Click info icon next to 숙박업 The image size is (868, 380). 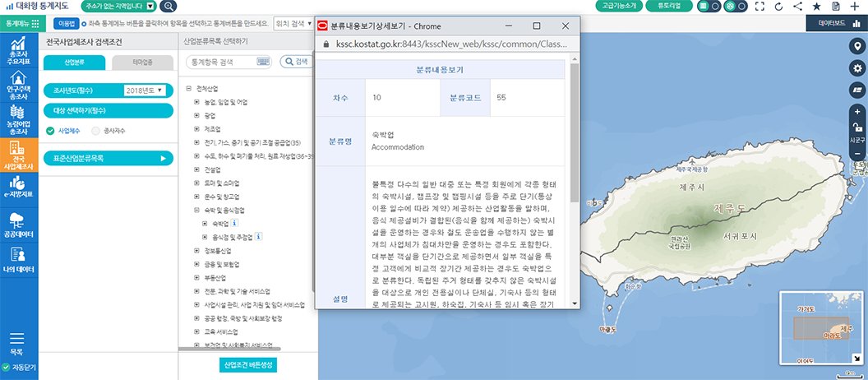(234, 223)
